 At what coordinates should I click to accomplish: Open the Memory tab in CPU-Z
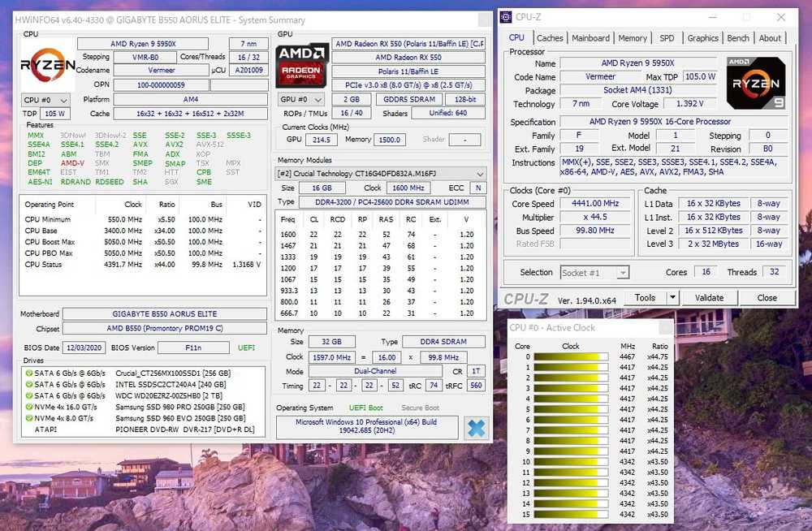(x=633, y=38)
